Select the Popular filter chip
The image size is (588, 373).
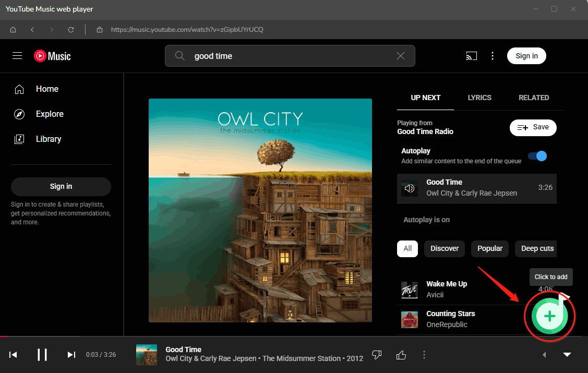pos(490,249)
